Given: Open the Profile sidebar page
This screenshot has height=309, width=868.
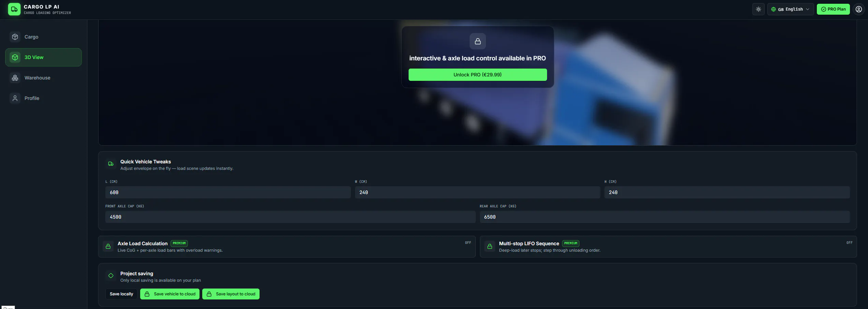Looking at the screenshot, I should pyautogui.click(x=43, y=98).
